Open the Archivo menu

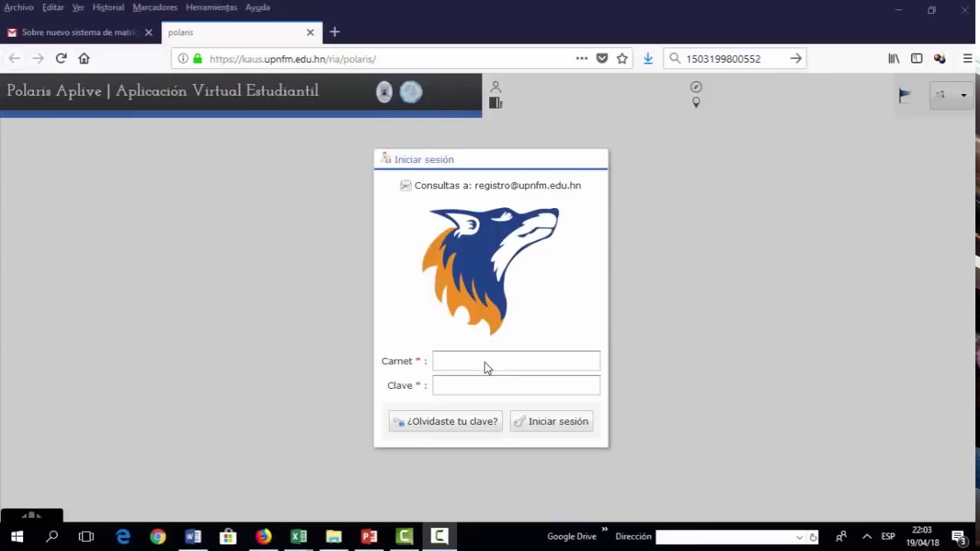click(x=18, y=7)
